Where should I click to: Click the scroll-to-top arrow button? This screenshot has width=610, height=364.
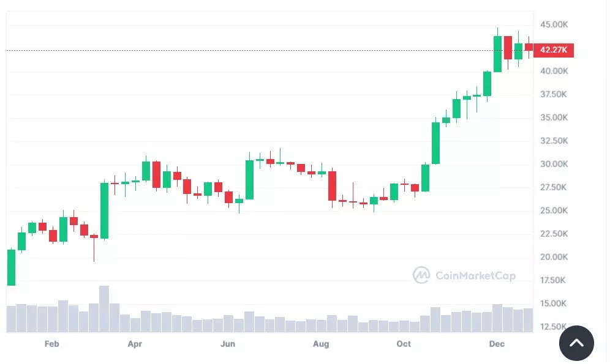coord(576,343)
